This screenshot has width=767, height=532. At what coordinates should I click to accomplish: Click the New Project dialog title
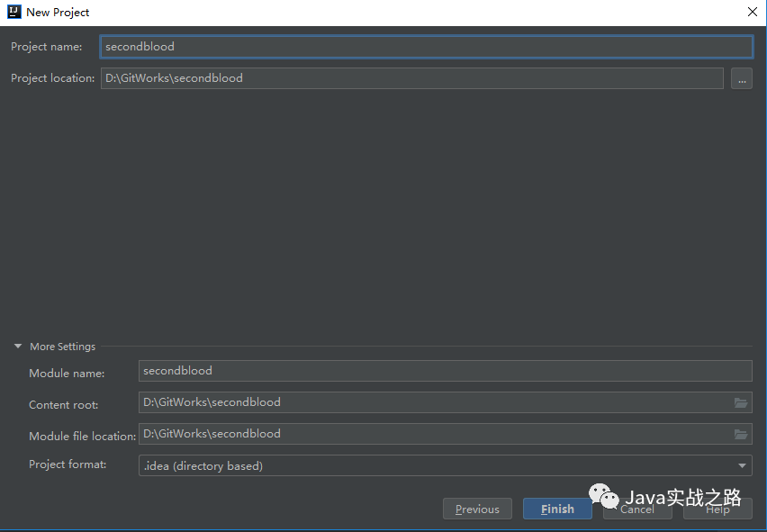pyautogui.click(x=57, y=12)
